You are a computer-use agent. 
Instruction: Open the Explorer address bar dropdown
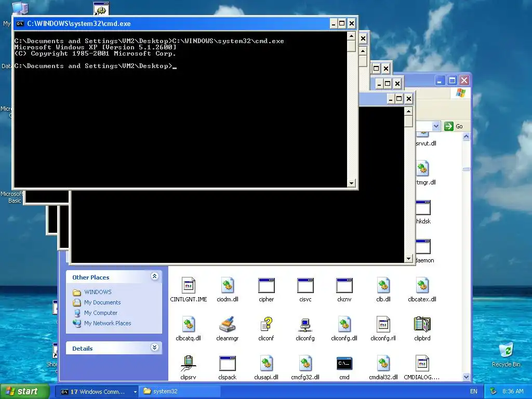coord(436,126)
